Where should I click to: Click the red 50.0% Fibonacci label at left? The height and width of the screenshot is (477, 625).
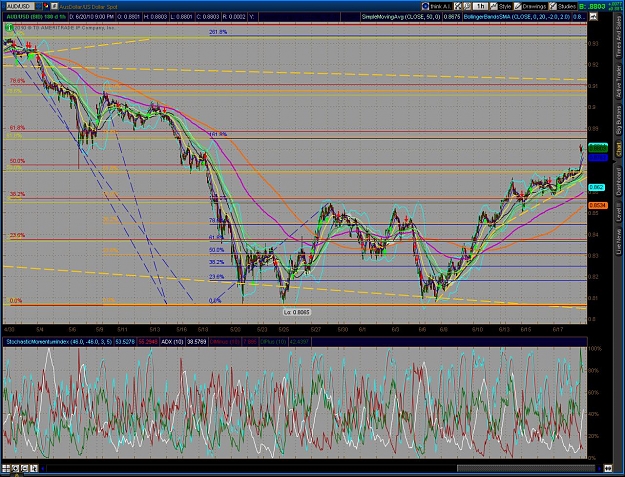tap(17, 161)
